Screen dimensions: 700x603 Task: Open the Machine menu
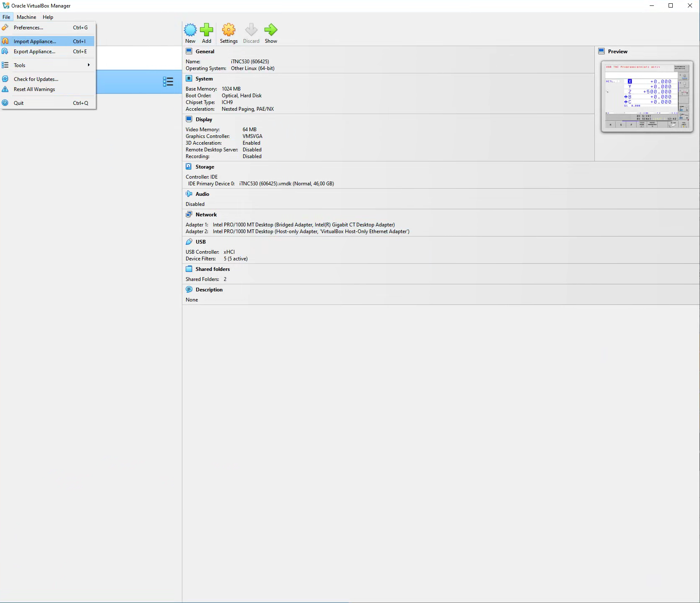pyautogui.click(x=26, y=17)
